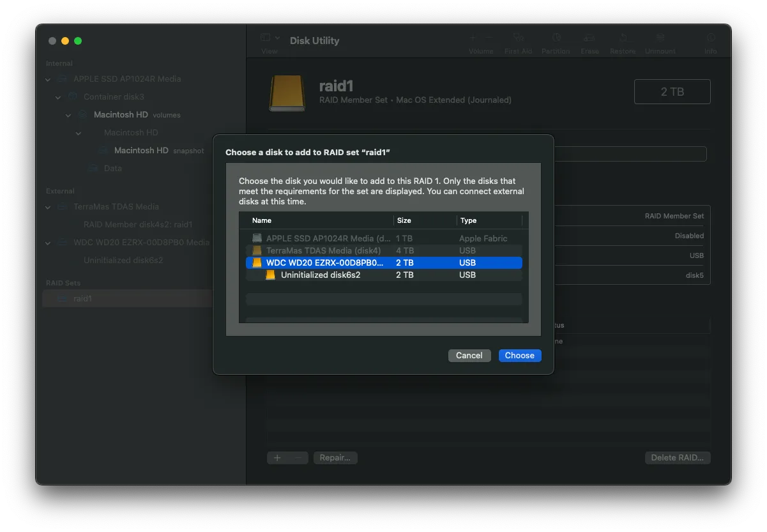The height and width of the screenshot is (532, 767).
Task: Sort disk list by Size column
Action: point(425,220)
